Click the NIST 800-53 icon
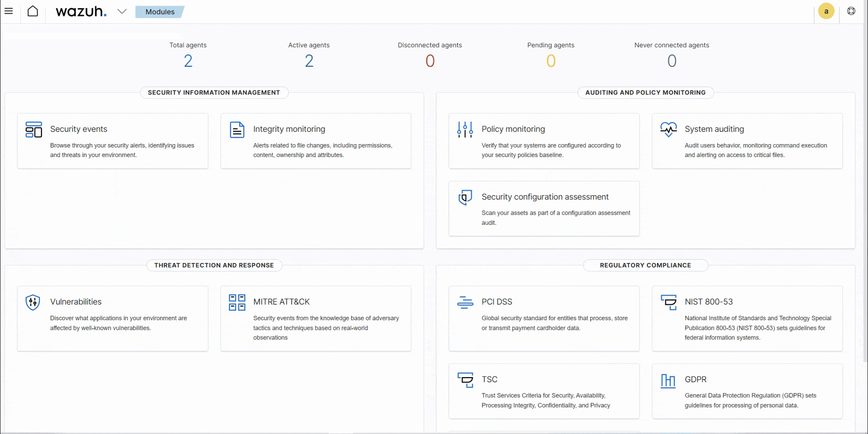 668,302
